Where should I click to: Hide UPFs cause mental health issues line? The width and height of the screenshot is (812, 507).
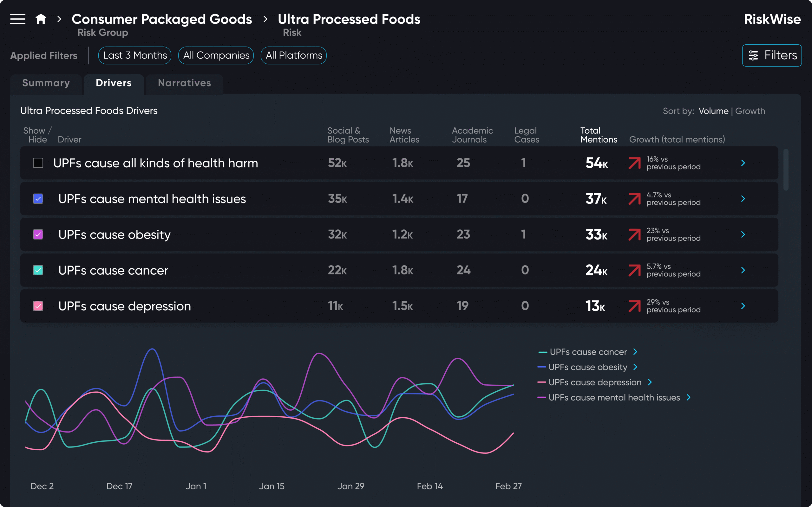[x=38, y=199]
